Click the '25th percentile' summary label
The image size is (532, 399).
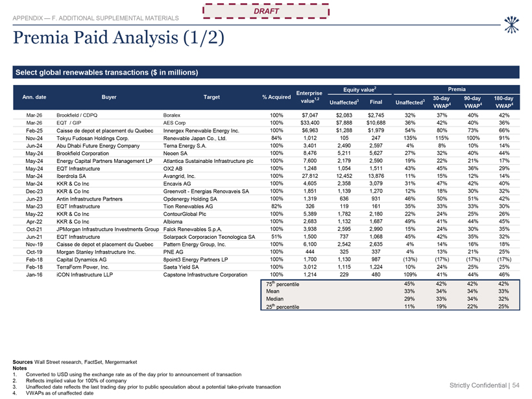click(282, 307)
